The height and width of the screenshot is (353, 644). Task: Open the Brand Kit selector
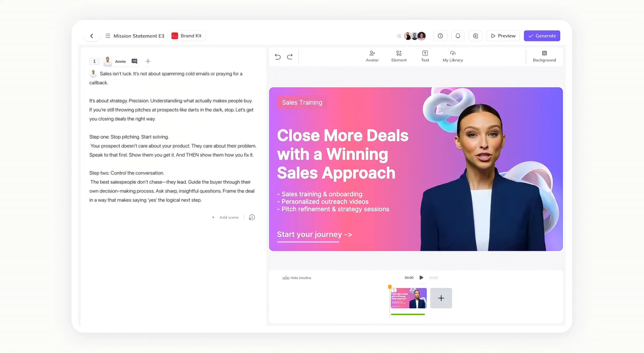click(187, 36)
